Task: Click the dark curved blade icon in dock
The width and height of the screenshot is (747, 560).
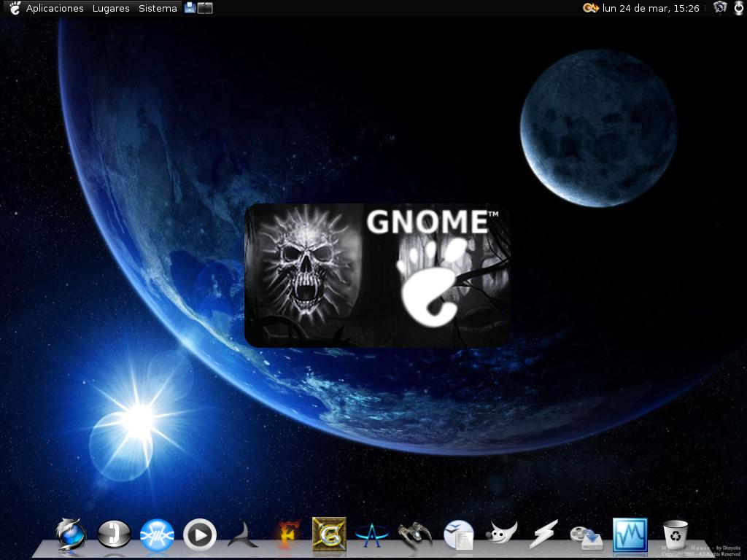Action: [x=242, y=534]
